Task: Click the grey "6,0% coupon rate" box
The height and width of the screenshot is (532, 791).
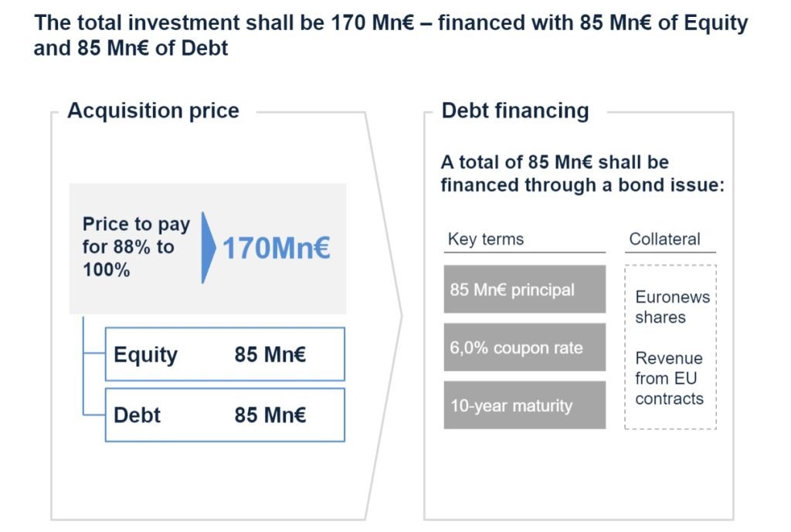Action: coord(525,347)
